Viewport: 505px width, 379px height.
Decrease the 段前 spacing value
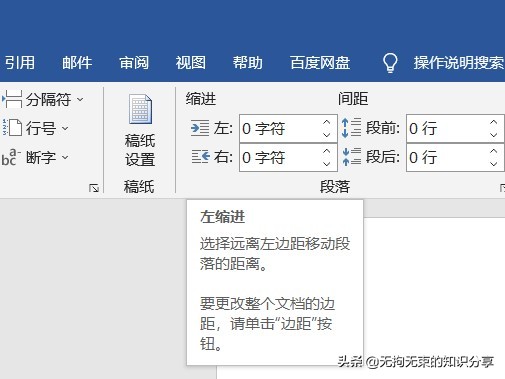click(494, 135)
